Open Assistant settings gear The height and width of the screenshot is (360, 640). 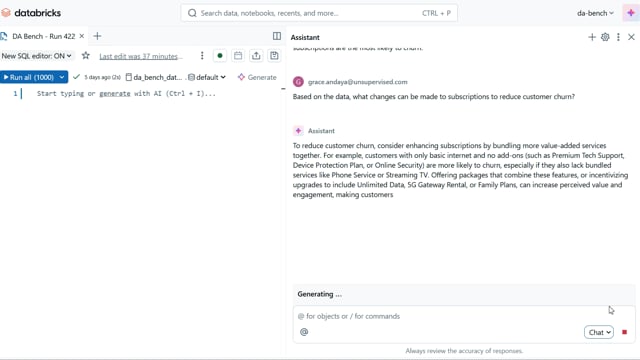[605, 37]
